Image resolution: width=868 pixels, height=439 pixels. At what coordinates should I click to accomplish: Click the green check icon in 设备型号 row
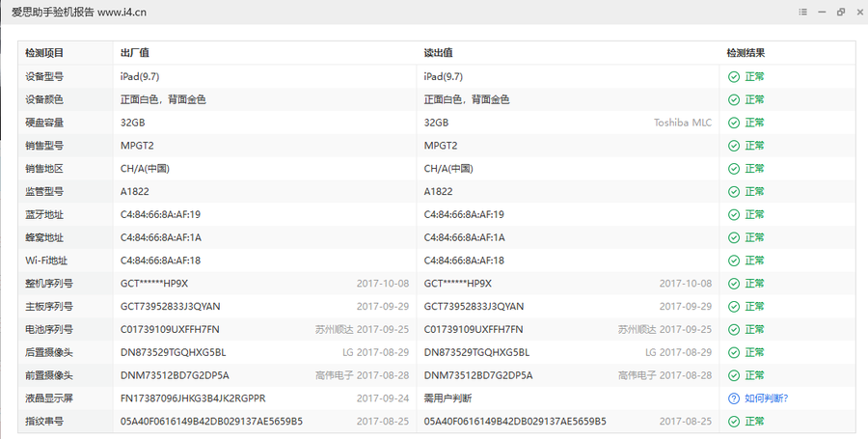(734, 77)
